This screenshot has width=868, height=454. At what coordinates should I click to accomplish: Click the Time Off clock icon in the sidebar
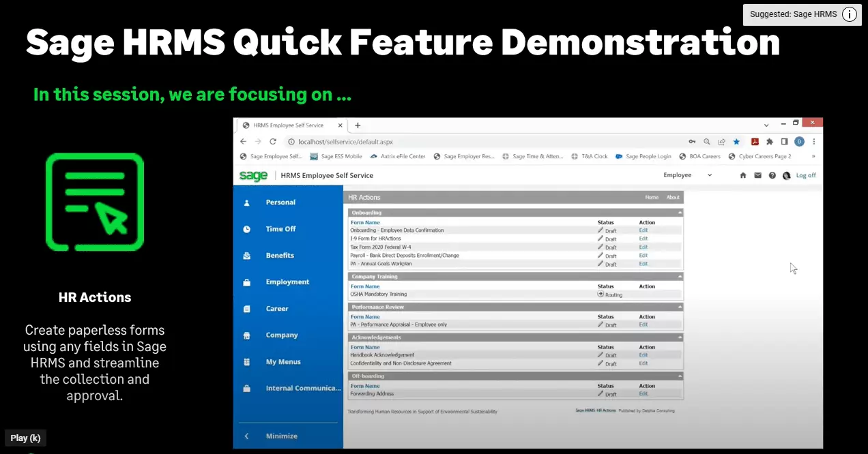coord(247,229)
